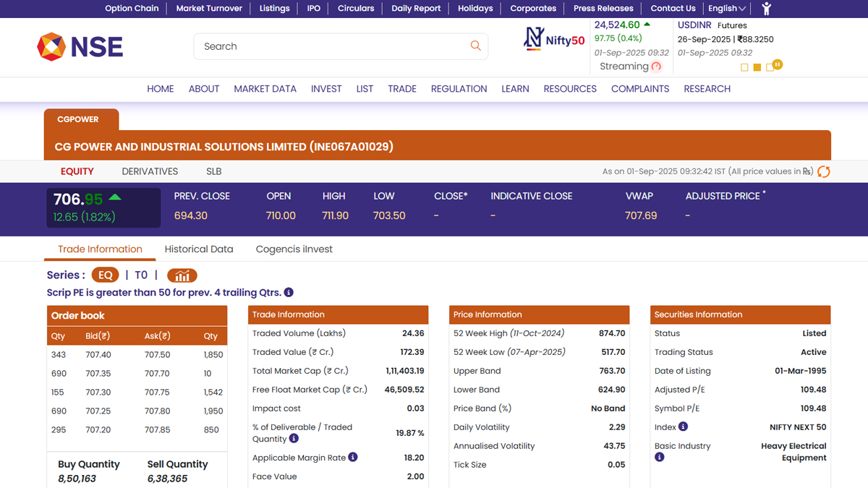Pause the ticker with the pause button
868x488 pixels.
[778, 65]
